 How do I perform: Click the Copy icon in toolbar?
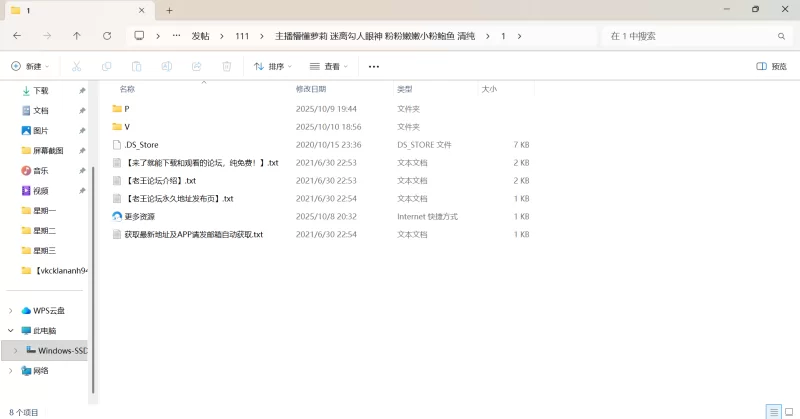tap(106, 66)
